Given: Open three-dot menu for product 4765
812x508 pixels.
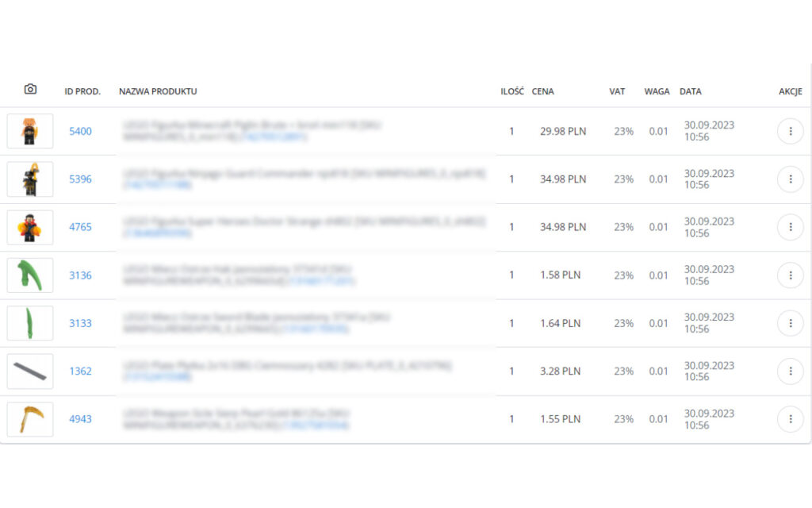Looking at the screenshot, I should click(790, 227).
